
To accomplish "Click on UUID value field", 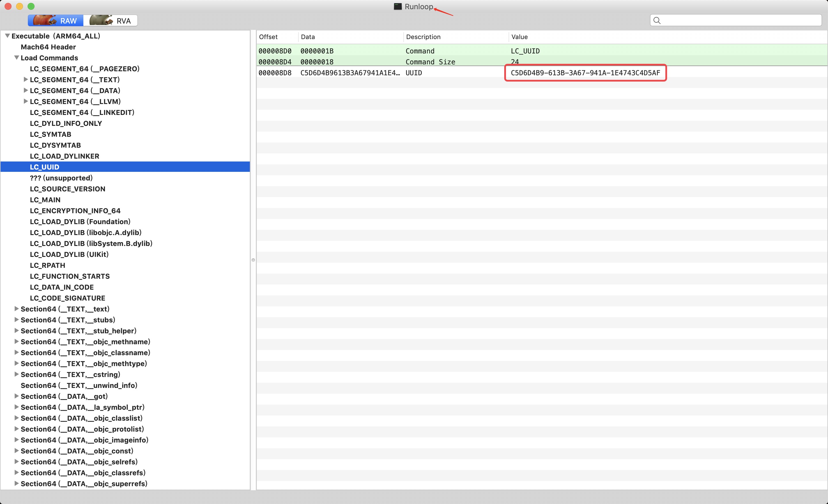I will click(x=586, y=73).
